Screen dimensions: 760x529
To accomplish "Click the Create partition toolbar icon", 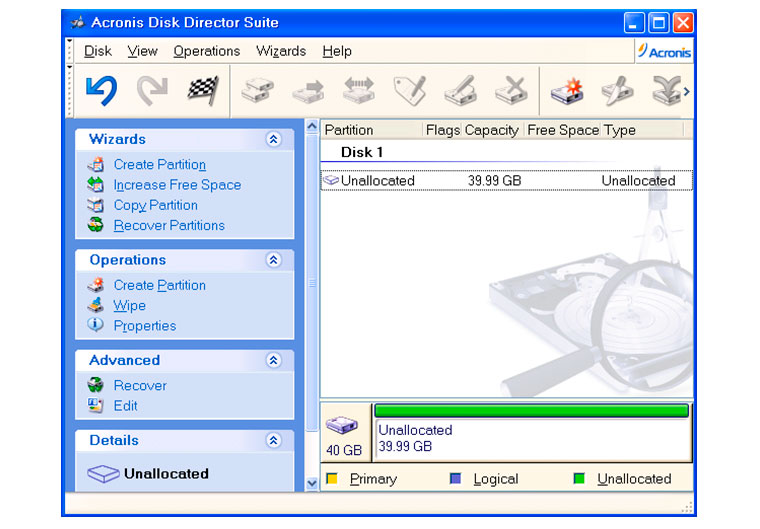I will click(567, 90).
